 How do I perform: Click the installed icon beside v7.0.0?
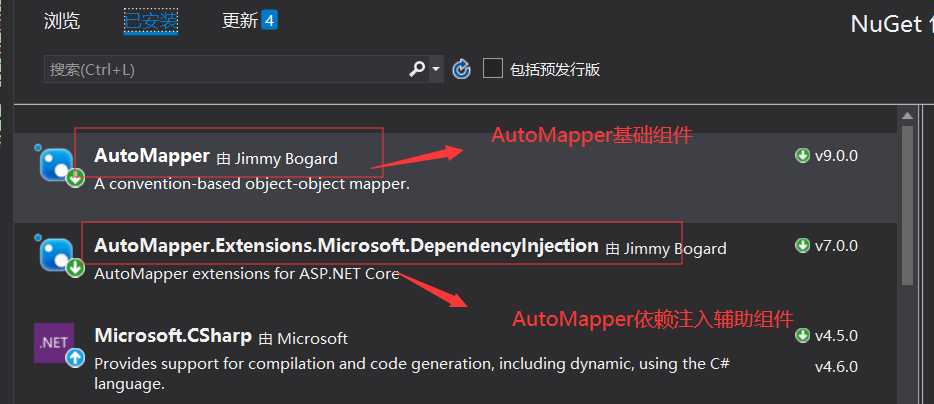click(x=803, y=245)
